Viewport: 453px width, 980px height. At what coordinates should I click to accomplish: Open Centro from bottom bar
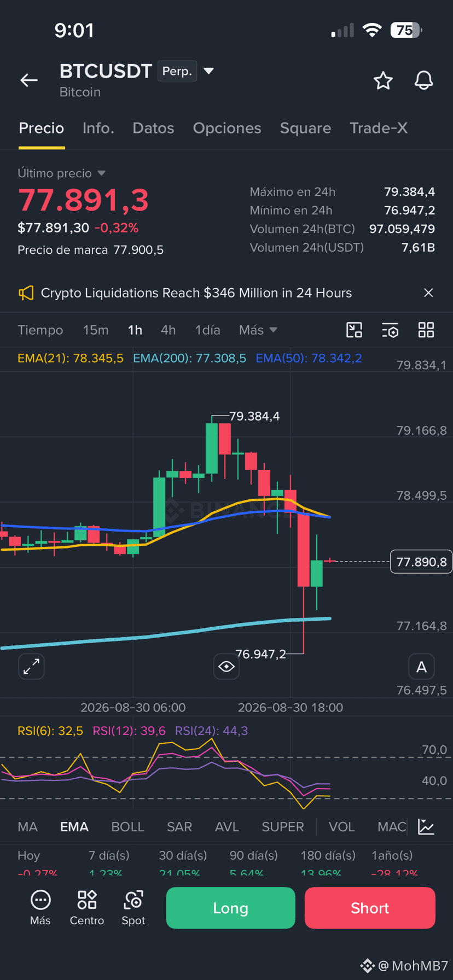click(87, 908)
